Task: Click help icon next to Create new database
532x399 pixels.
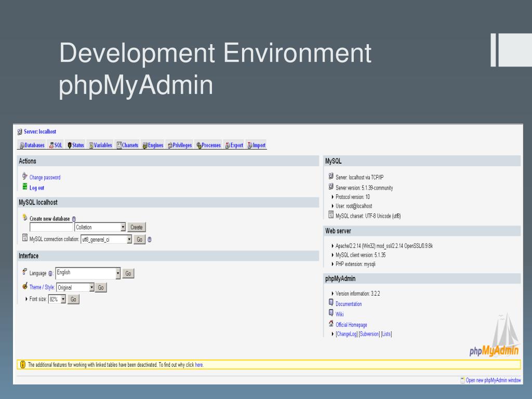Action: point(74,219)
